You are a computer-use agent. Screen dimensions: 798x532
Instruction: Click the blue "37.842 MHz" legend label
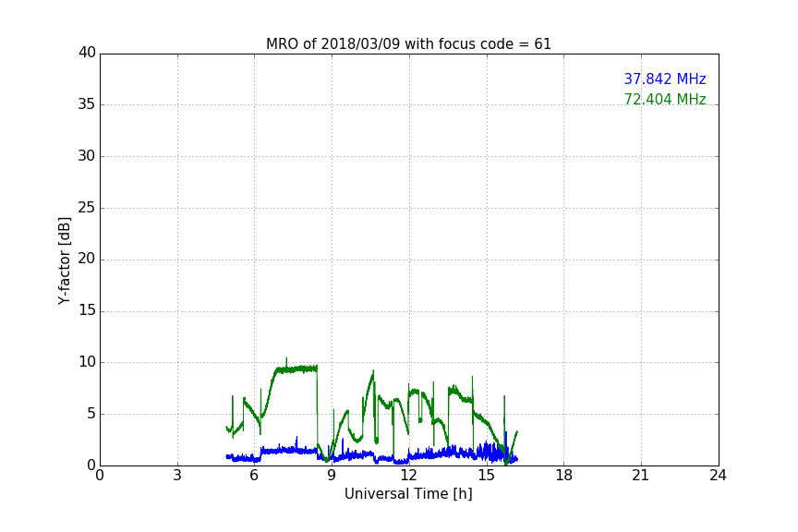(x=665, y=79)
